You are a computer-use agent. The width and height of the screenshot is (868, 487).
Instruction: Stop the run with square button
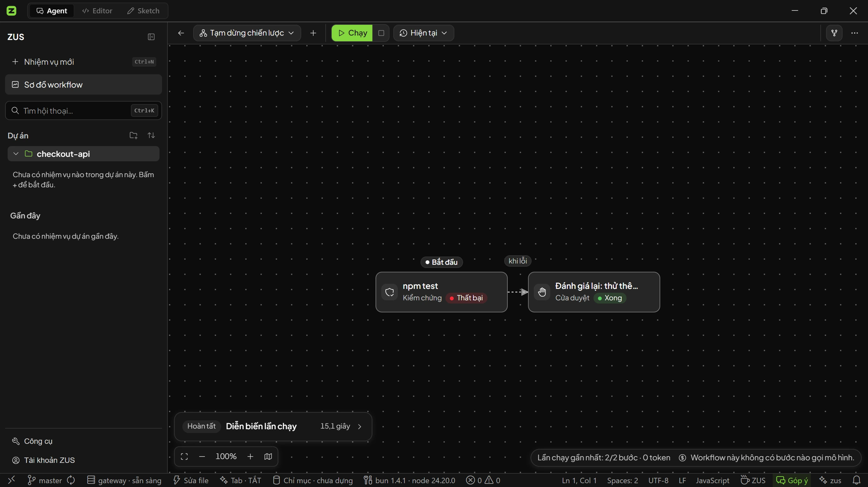click(x=381, y=33)
